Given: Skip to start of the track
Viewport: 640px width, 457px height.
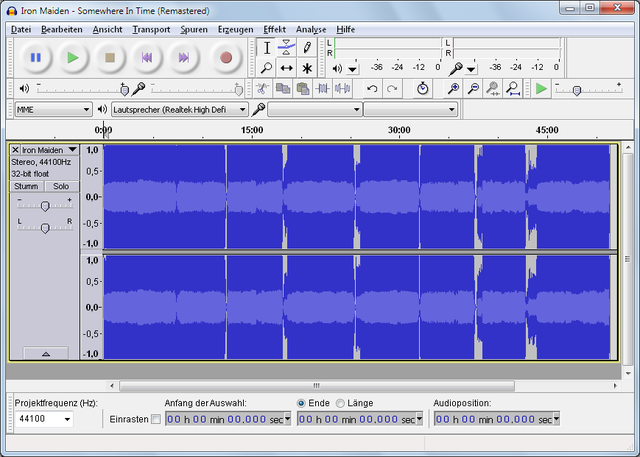Looking at the screenshot, I should pyautogui.click(x=147, y=58).
